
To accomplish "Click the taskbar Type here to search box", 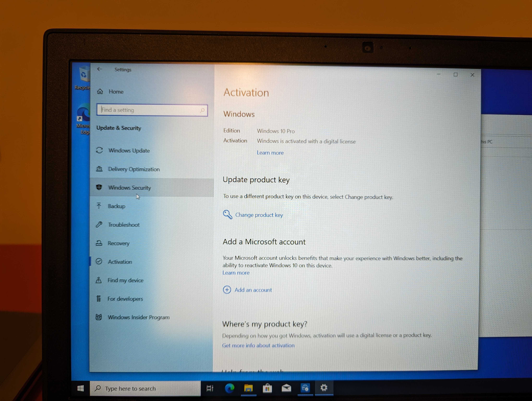I will (145, 388).
